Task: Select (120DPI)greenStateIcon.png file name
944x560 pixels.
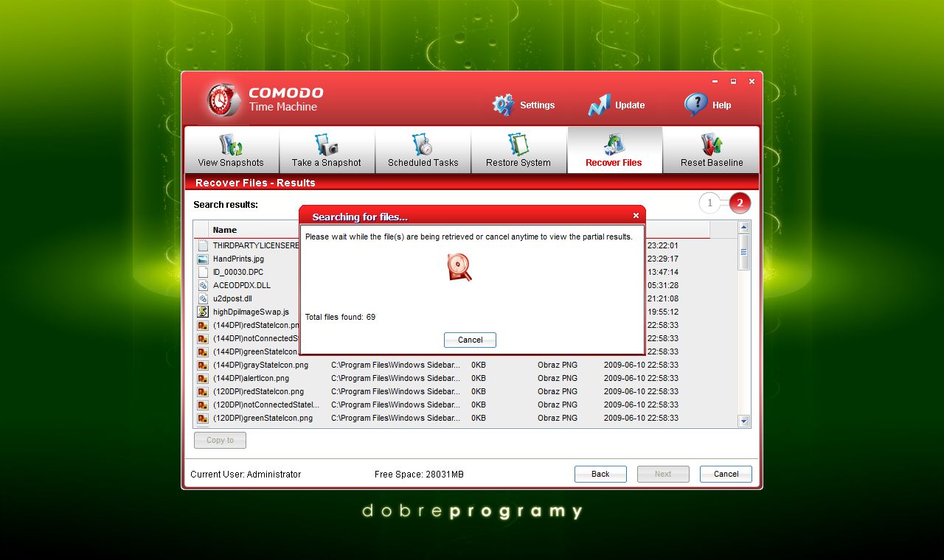Action: tap(263, 418)
